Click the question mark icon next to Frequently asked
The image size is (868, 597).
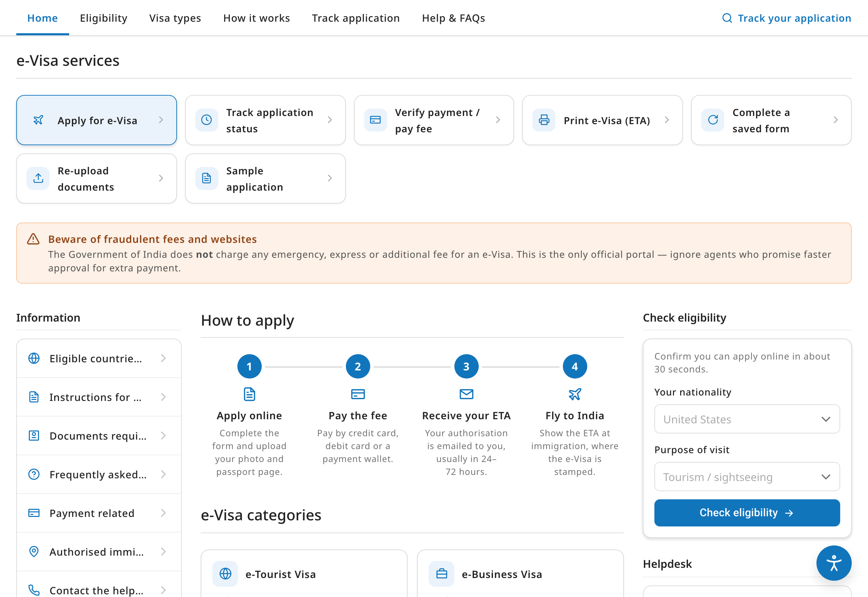(x=34, y=474)
